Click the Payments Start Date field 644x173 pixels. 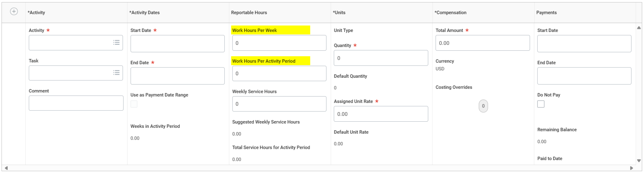pyautogui.click(x=584, y=44)
